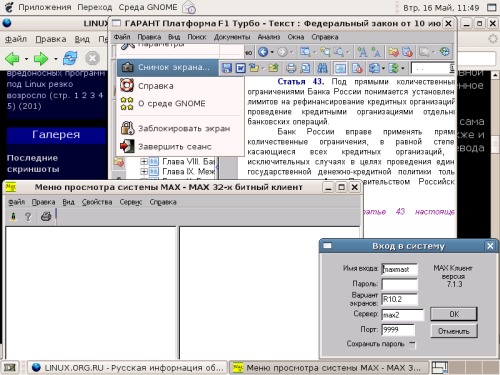Click GARANT decrease font size icon
Viewport: 500px width, 375px height.
click(376, 52)
